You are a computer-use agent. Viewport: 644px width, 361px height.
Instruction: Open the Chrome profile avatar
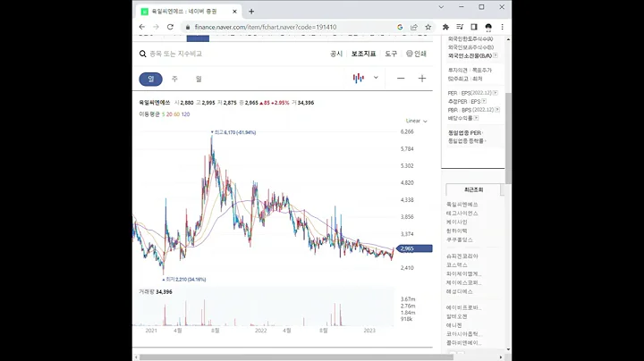tap(488, 27)
